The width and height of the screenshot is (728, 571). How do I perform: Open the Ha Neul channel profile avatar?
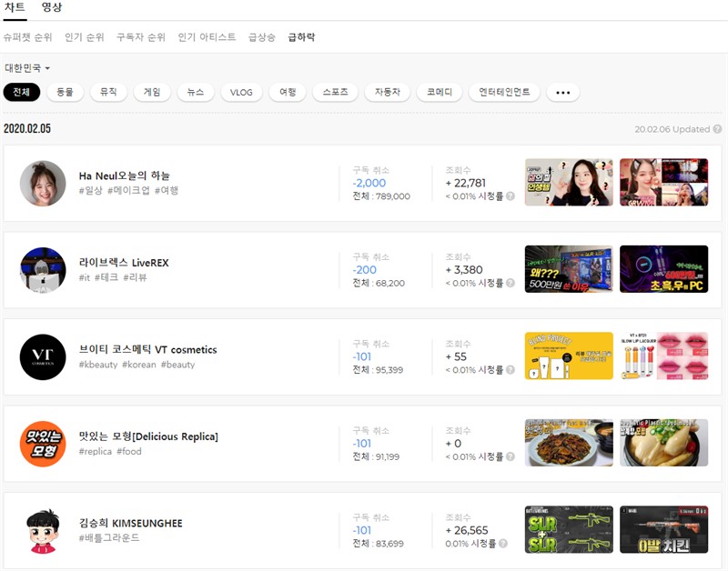(x=43, y=184)
